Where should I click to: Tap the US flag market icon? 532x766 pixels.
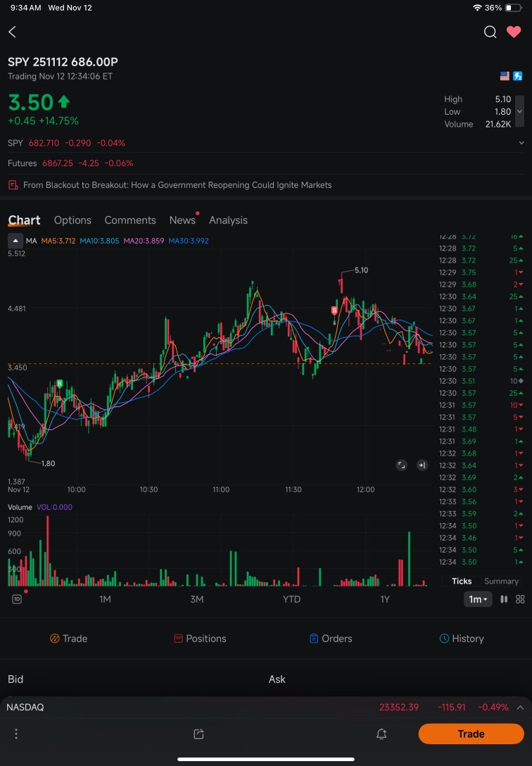(505, 76)
